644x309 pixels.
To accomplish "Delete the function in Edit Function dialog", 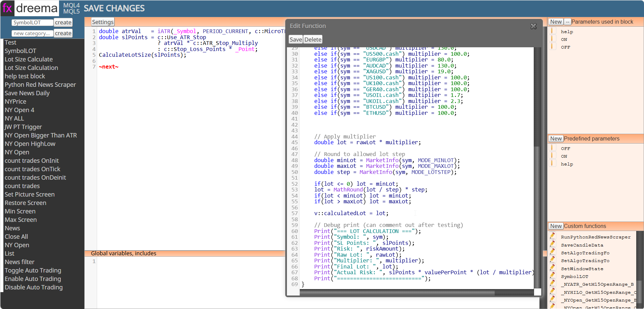I will [x=313, y=40].
